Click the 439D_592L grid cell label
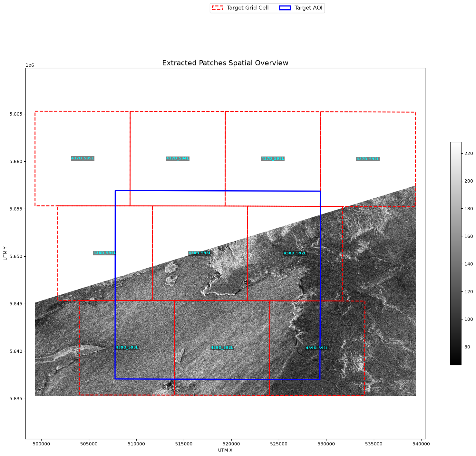This screenshot has width=476, height=456. [x=222, y=348]
